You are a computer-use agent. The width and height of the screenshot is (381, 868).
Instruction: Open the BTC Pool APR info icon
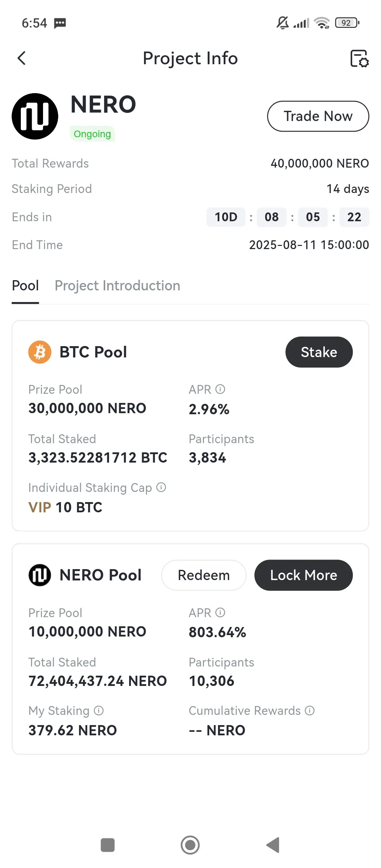220,389
